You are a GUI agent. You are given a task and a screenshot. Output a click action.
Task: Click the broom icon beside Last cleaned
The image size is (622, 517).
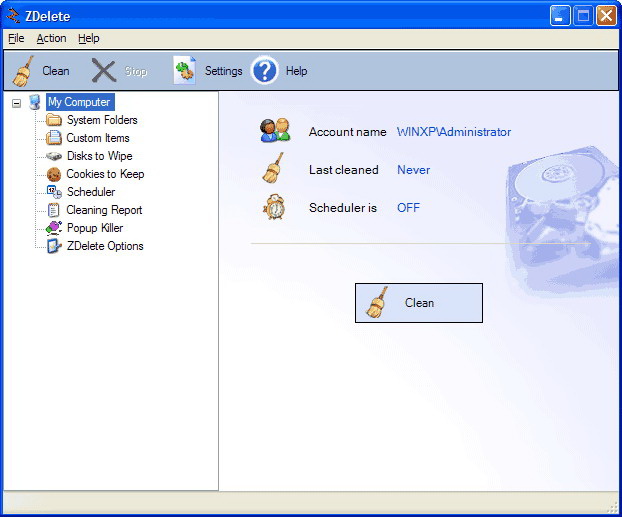click(x=273, y=168)
